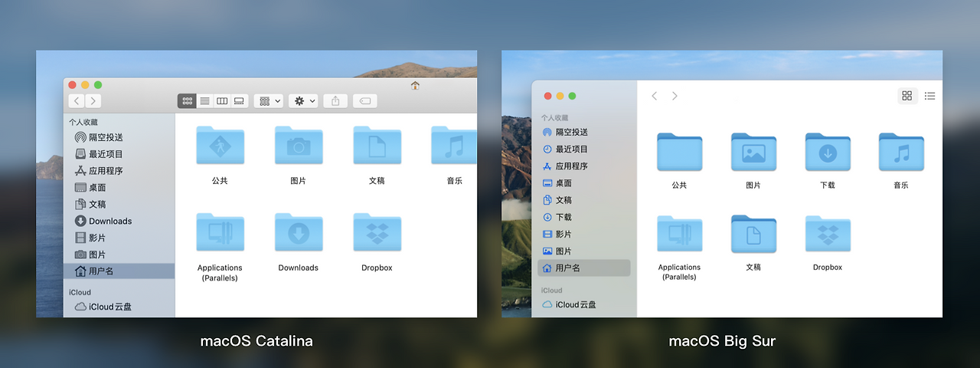Image resolution: width=980 pixels, height=368 pixels.
Task: Go forward in Big Sur Finder window
Action: (675, 96)
